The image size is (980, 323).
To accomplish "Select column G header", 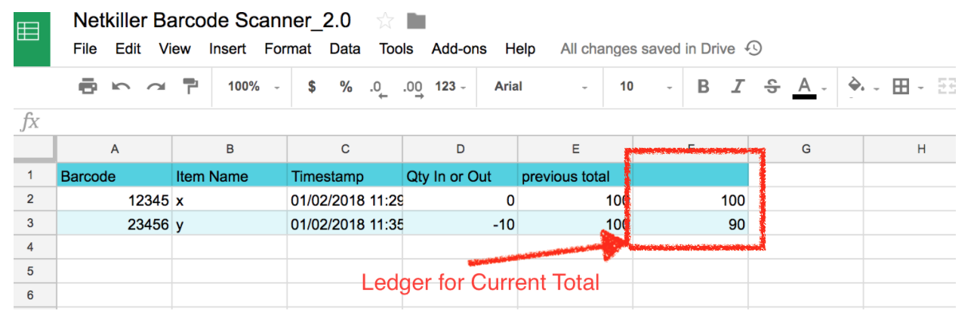I will click(x=806, y=149).
